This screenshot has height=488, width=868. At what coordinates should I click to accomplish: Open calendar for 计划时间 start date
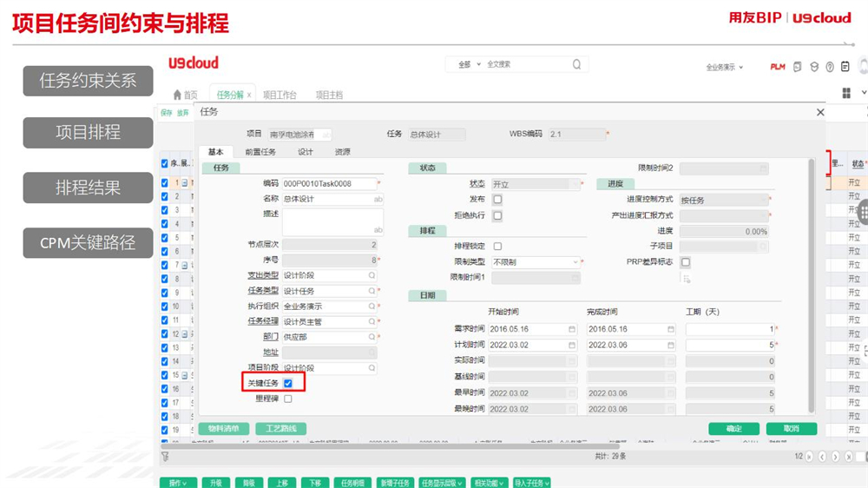click(572, 345)
